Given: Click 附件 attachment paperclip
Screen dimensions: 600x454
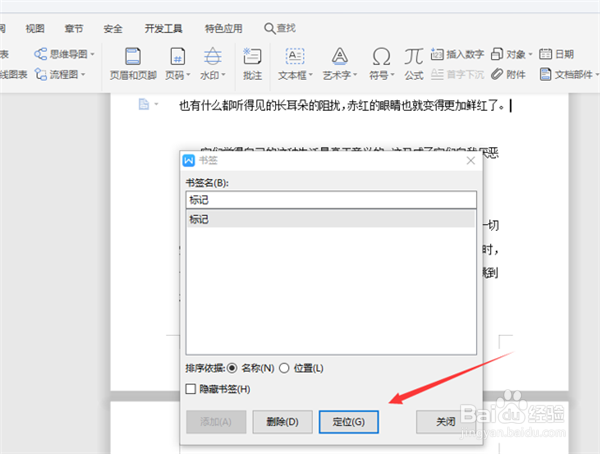Looking at the screenshot, I should point(508,74).
